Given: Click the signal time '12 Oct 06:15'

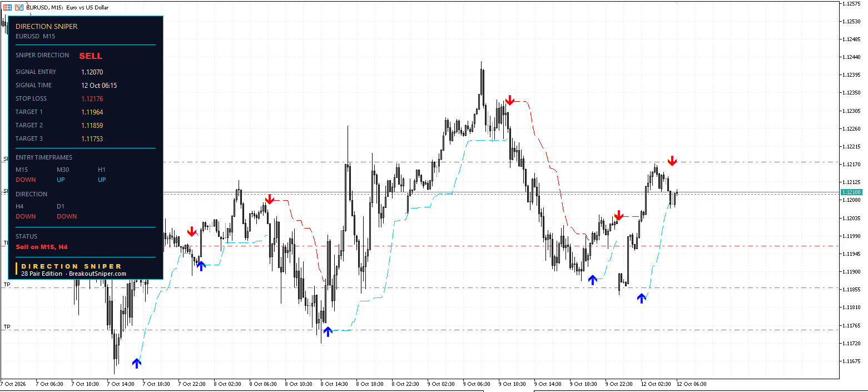Looking at the screenshot, I should tap(99, 85).
